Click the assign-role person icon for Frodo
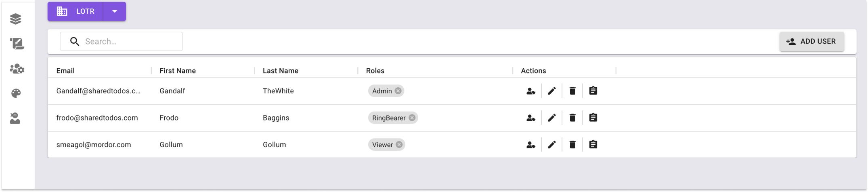The width and height of the screenshot is (868, 192). pyautogui.click(x=530, y=118)
